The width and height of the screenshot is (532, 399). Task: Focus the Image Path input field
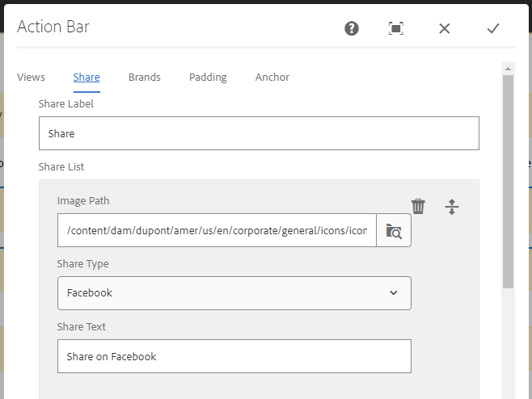217,231
